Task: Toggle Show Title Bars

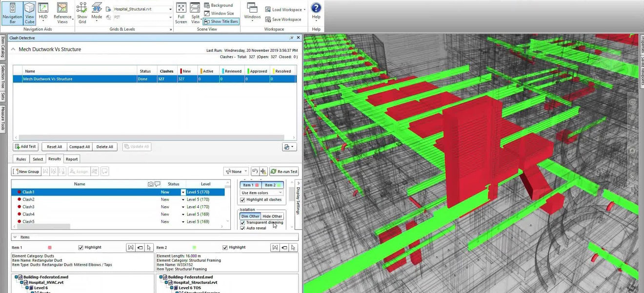Action: (x=221, y=21)
